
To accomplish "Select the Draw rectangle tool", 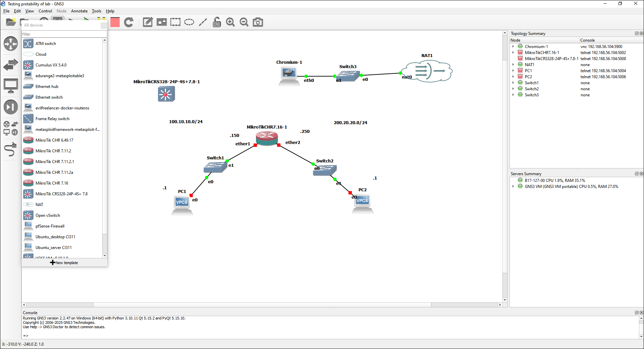I will [x=175, y=22].
